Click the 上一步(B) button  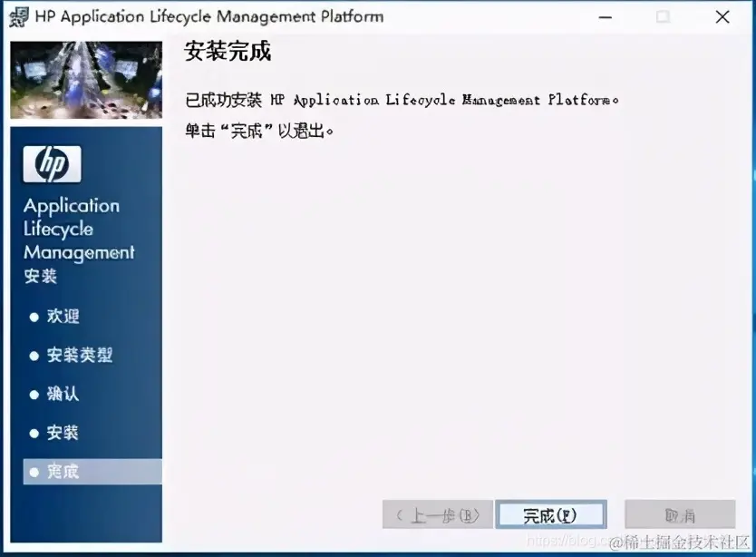(437, 513)
